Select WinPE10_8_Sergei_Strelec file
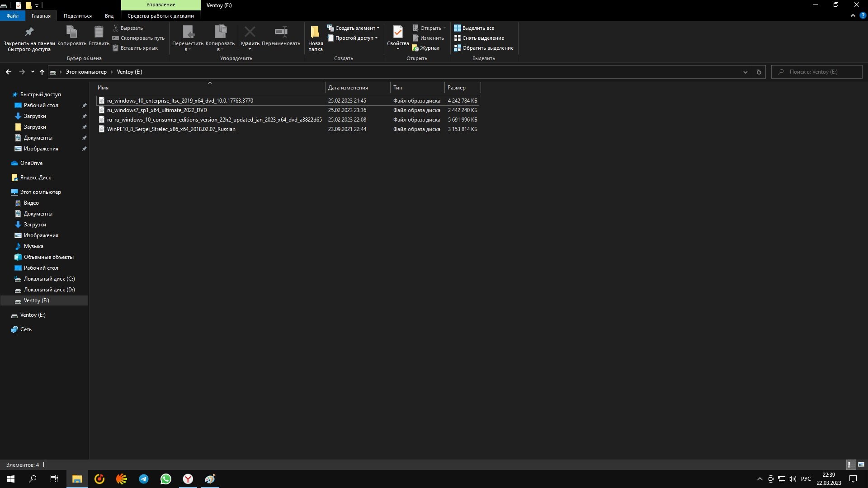The height and width of the screenshot is (488, 868). tap(288, 129)
